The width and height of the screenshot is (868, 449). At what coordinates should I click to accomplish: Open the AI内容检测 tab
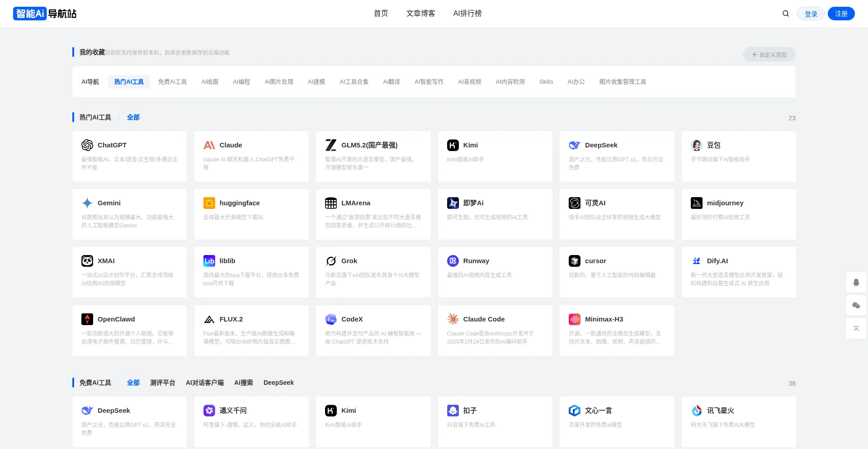(510, 82)
